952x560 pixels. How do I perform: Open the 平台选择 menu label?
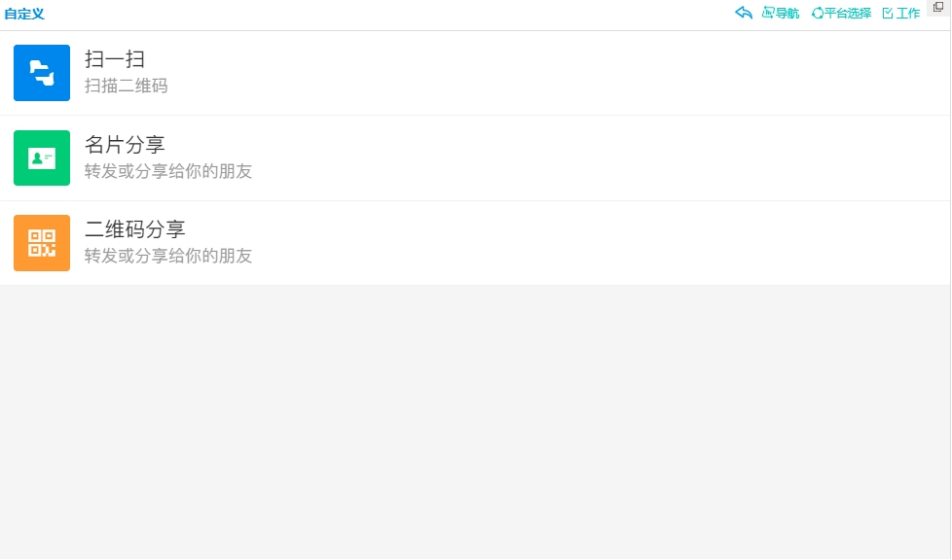coord(848,13)
